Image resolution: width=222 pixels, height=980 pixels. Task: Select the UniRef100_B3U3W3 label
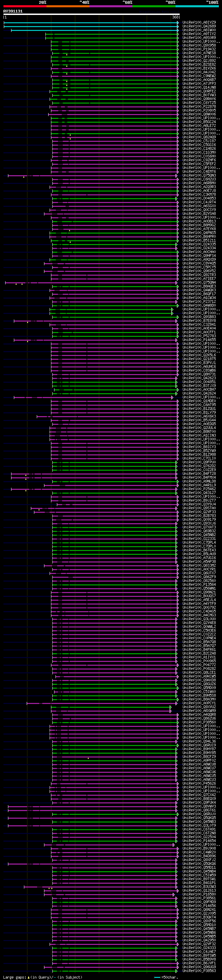199,886
